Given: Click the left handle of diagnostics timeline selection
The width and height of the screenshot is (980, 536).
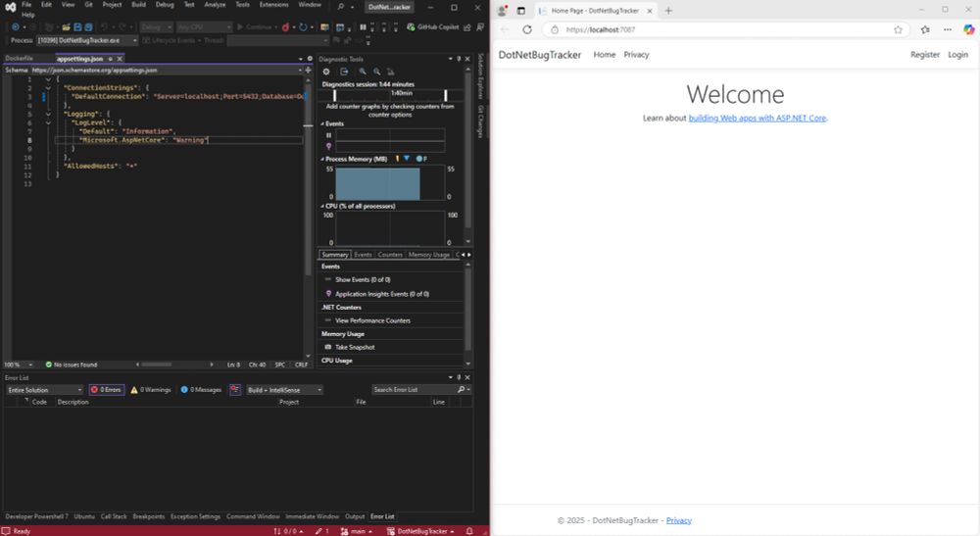Looking at the screenshot, I should click(335, 95).
